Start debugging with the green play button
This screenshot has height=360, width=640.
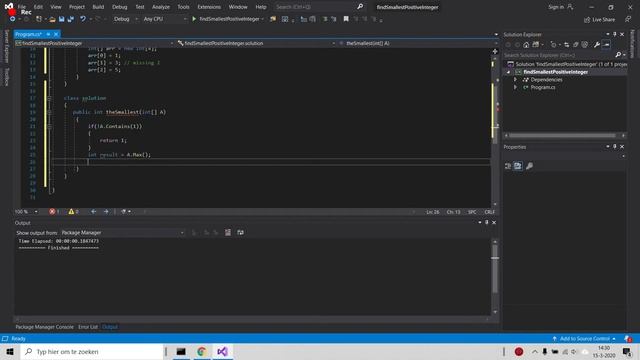194,19
